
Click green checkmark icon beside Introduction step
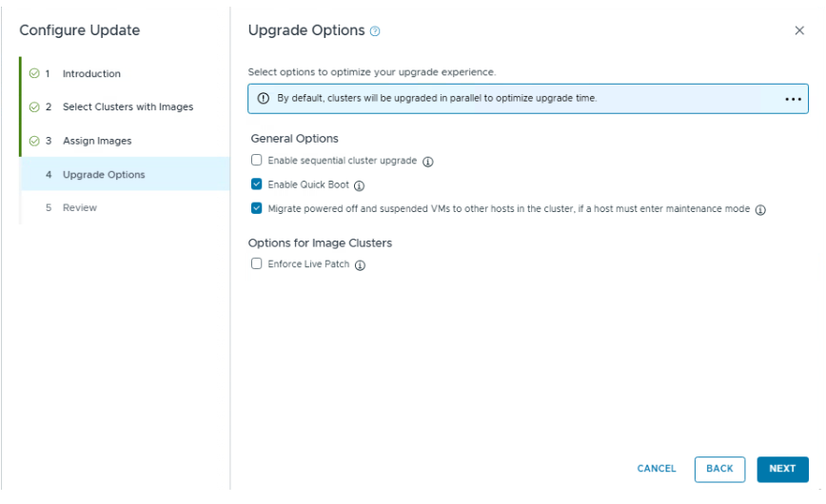tap(34, 73)
